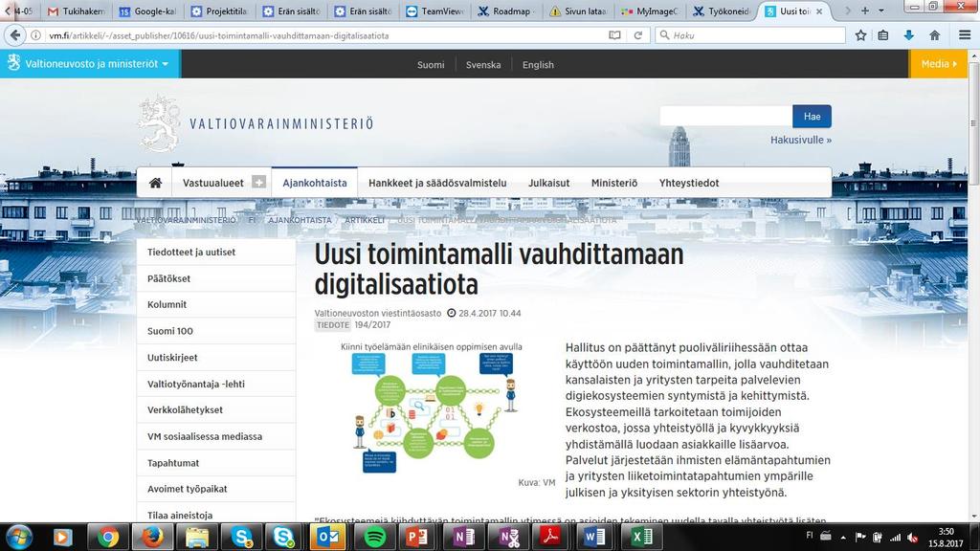This screenshot has height=551, width=980.
Task: Open Hankkeet ja säädösvalmistelu navigation item
Action: (437, 183)
